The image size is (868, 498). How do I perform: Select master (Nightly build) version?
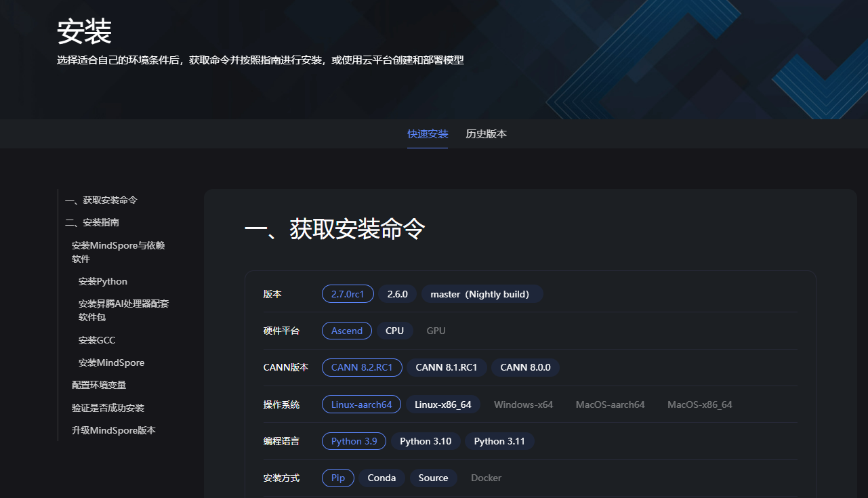[482, 294]
